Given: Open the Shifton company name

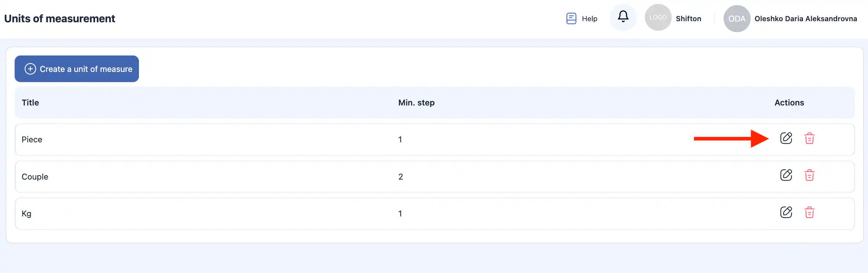Looking at the screenshot, I should [x=688, y=19].
